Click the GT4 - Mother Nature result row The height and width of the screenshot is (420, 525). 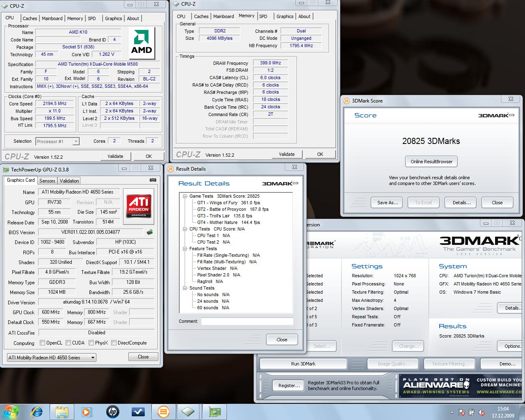tap(228, 222)
